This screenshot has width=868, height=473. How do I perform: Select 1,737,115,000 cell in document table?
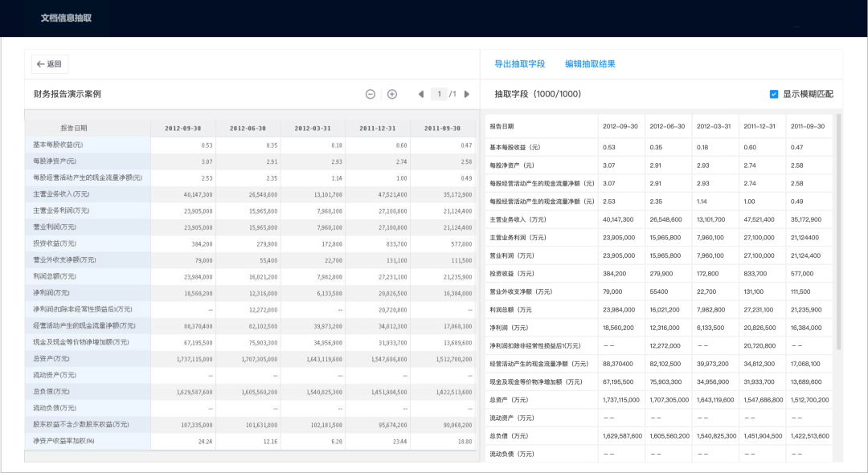(x=194, y=359)
